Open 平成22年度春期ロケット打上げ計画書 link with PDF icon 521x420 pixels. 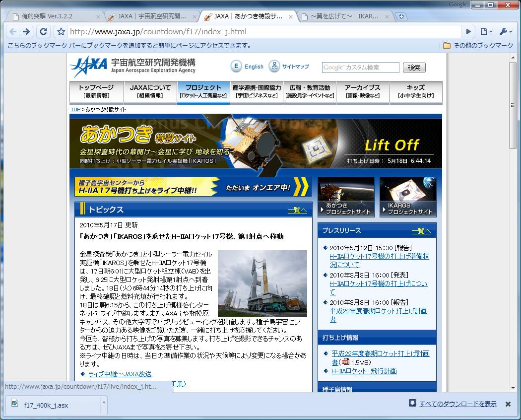pos(381,357)
